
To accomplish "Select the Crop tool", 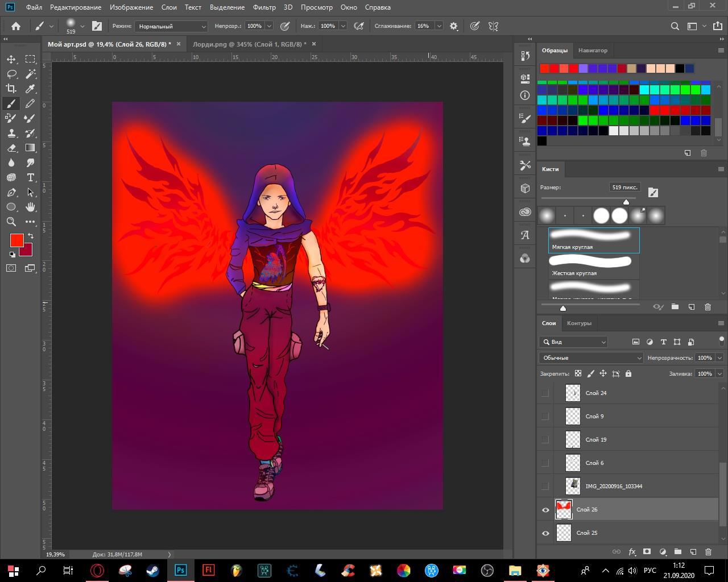I will (11, 89).
